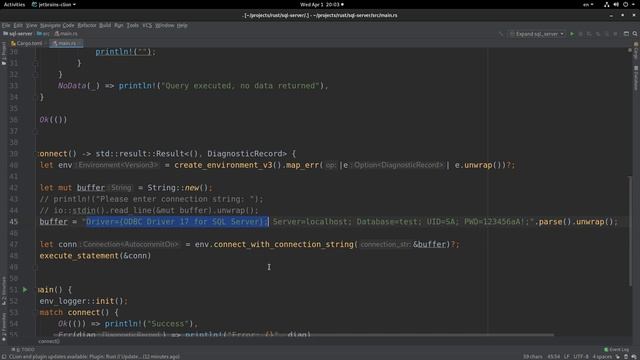Open the File menu

click(6, 25)
